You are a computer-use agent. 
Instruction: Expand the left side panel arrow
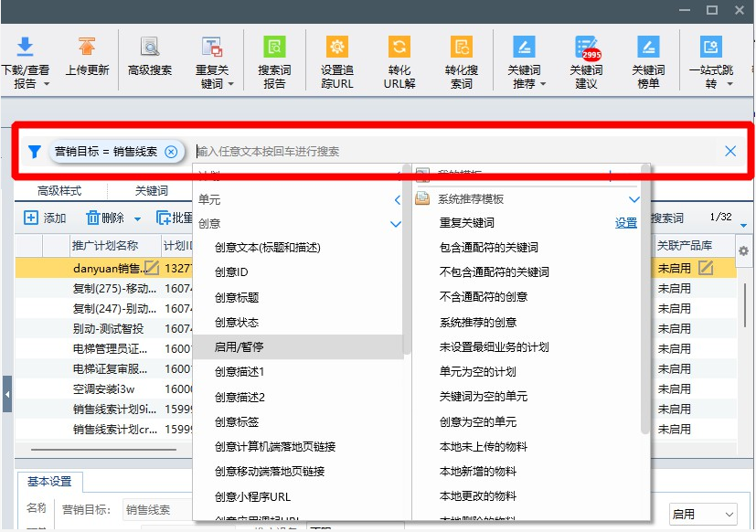pyautogui.click(x=7, y=394)
